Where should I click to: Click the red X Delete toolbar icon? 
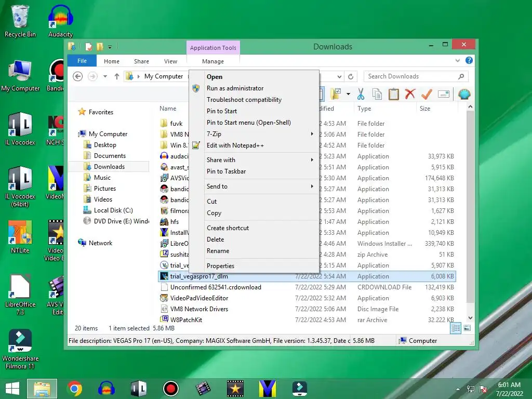410,94
